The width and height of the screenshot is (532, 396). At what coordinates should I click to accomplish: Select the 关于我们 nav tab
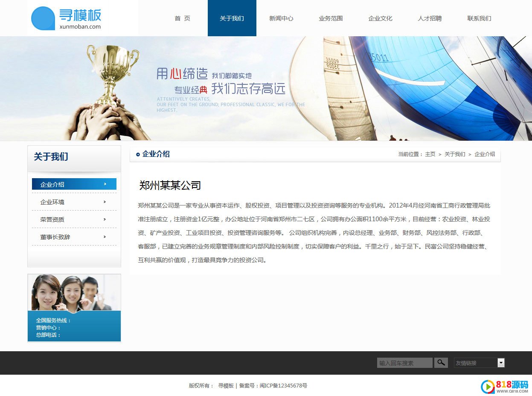point(232,18)
